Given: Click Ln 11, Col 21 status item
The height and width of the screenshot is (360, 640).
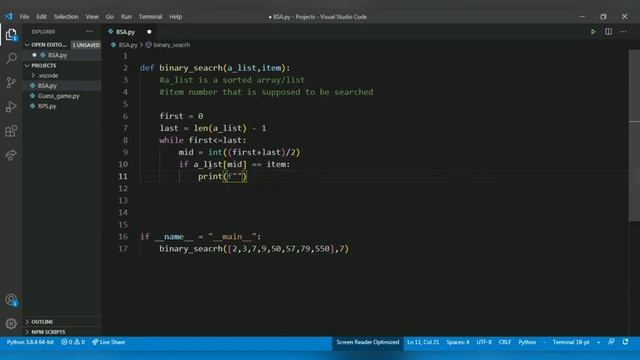Looking at the screenshot, I should (423, 342).
